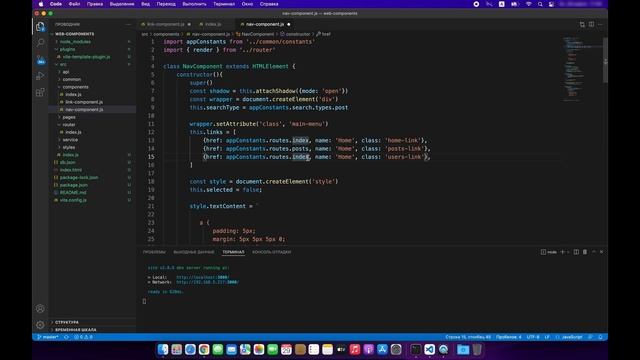Click Visual Studio Code icon in Dock
This screenshot has height=360, width=640.
(x=429, y=349)
